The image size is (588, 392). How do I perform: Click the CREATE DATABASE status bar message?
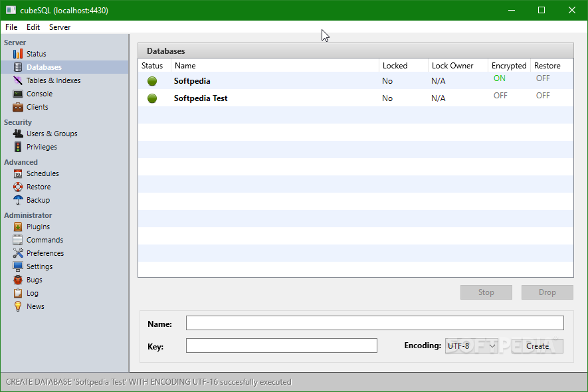point(149,382)
